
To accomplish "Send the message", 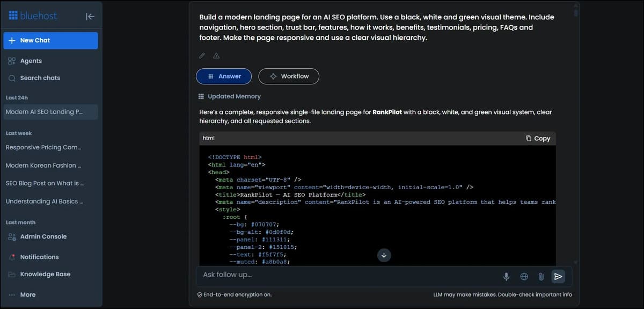I will pos(558,276).
